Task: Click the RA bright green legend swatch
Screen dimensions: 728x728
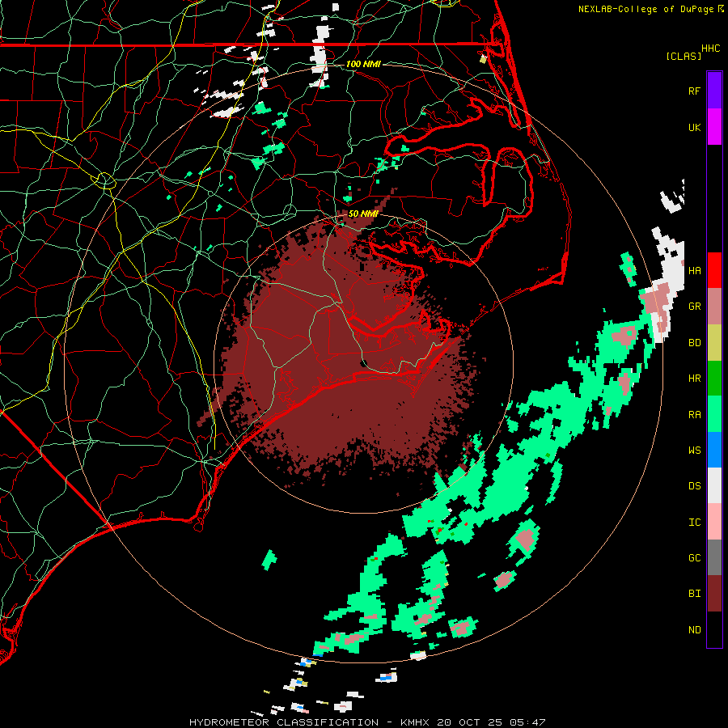Action: click(714, 414)
